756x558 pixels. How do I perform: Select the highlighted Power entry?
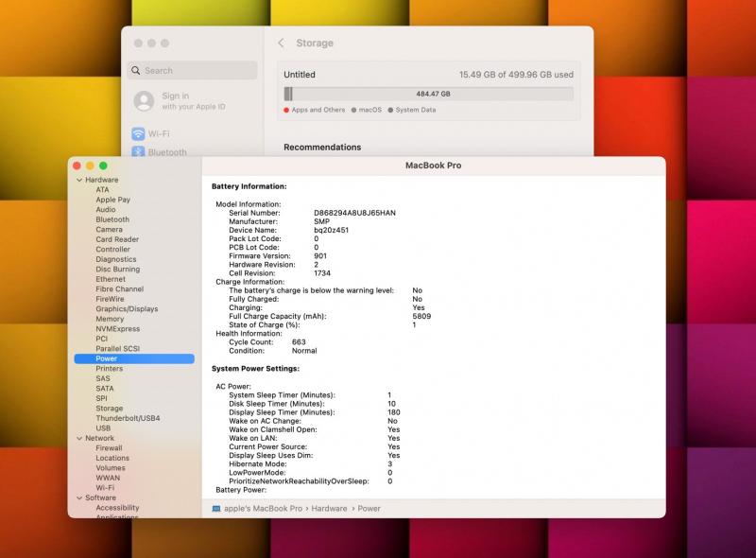pyautogui.click(x=134, y=358)
